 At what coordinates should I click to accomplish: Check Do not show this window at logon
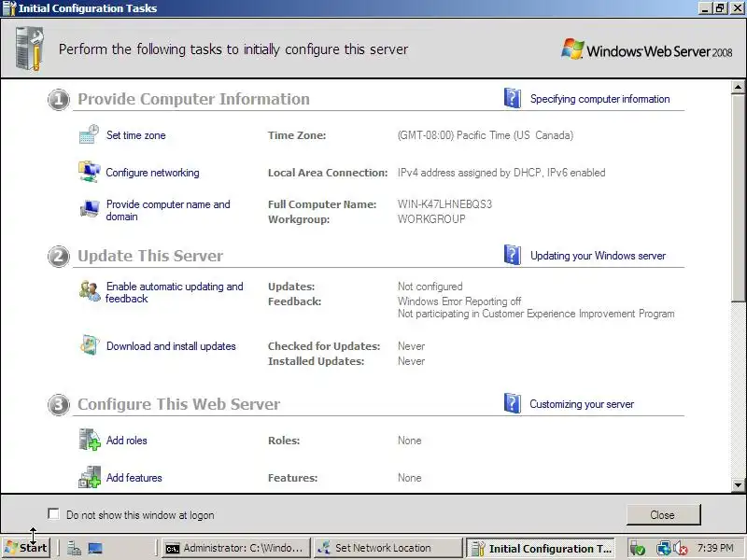click(53, 514)
